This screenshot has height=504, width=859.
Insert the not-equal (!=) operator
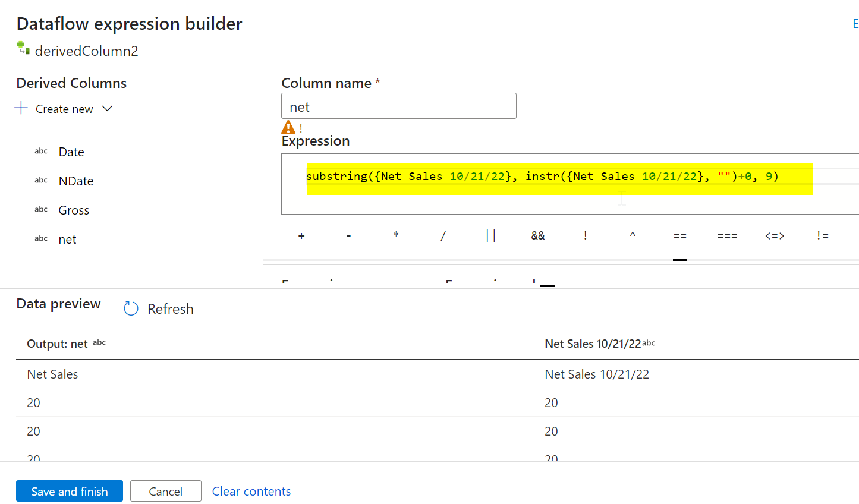[822, 236]
